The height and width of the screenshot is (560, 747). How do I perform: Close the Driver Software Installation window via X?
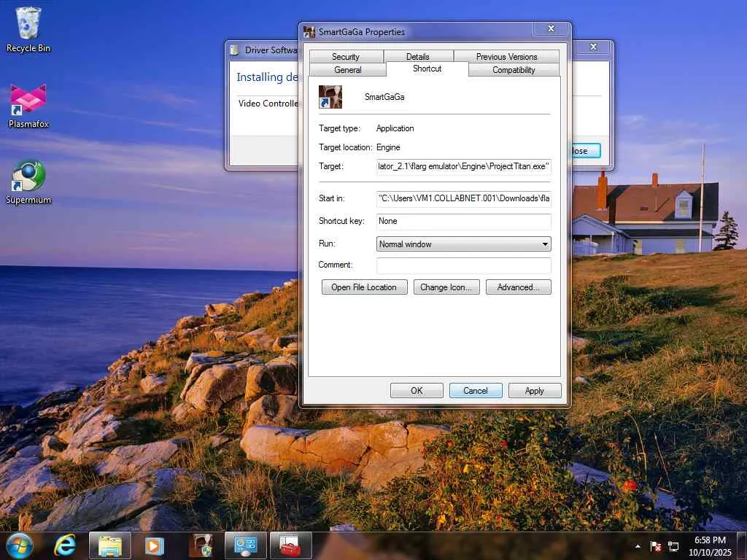click(593, 47)
